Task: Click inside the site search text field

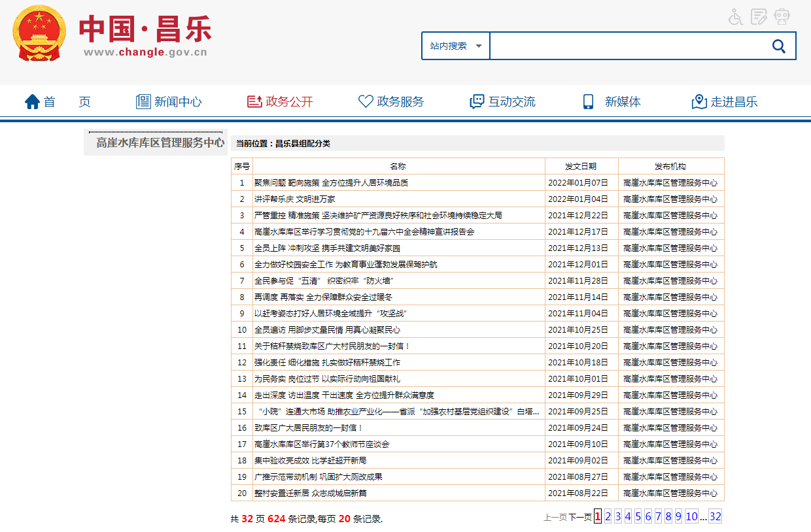Action: pyautogui.click(x=625, y=46)
